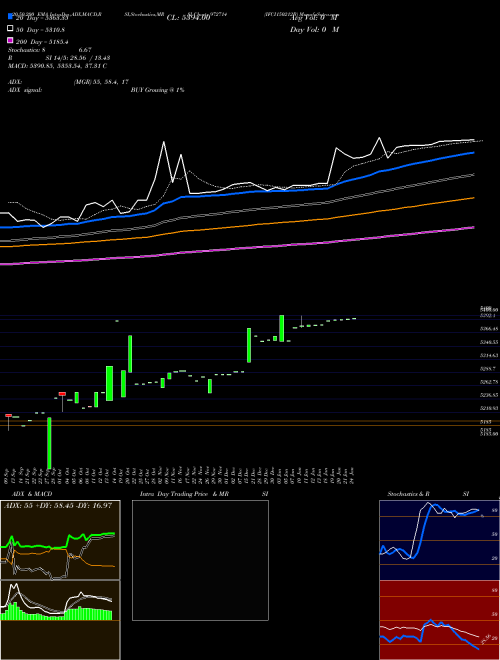
Task: Click the 5236.85 price axis label
Action: (489, 395)
